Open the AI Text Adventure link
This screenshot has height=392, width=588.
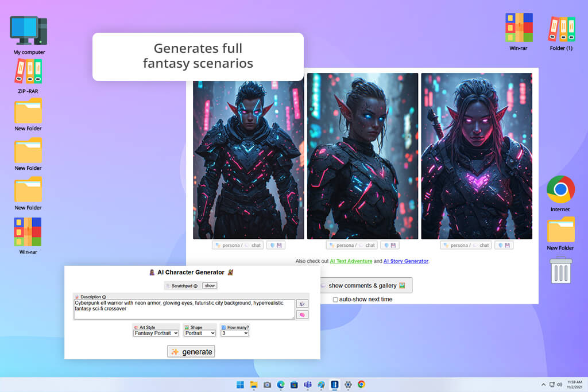click(351, 261)
